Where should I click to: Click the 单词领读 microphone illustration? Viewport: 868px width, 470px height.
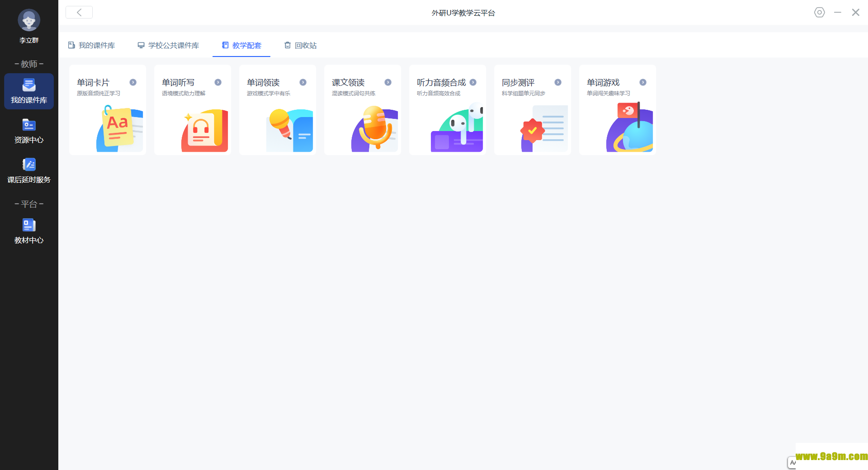coord(289,128)
